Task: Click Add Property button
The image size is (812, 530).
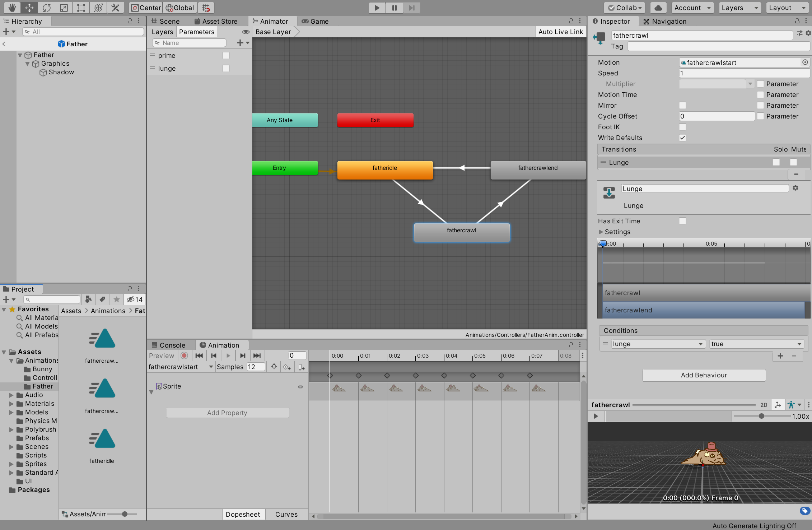Action: [x=227, y=413]
